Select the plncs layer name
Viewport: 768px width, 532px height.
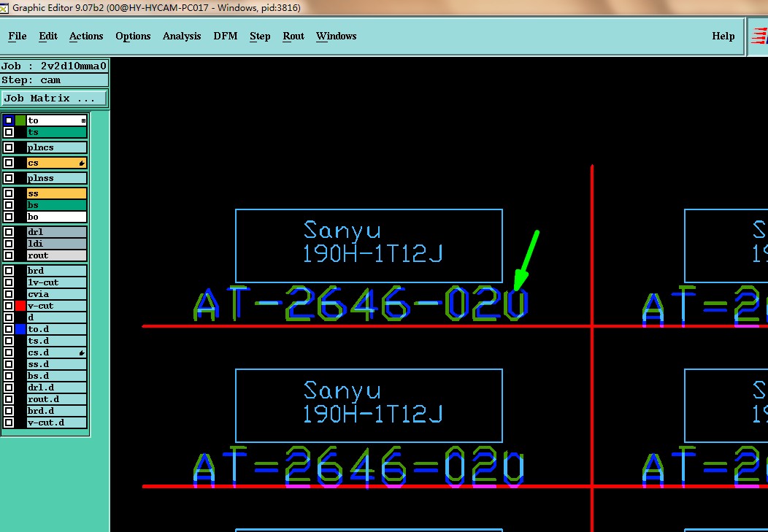pos(57,147)
